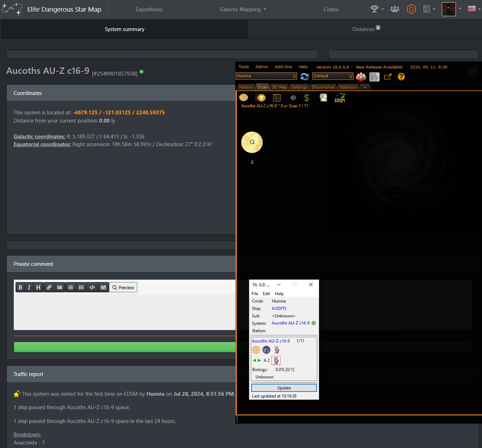This screenshot has width=482, height=448.
Task: Click the orange hexagon icon in EDSM header
Action: (411, 9)
